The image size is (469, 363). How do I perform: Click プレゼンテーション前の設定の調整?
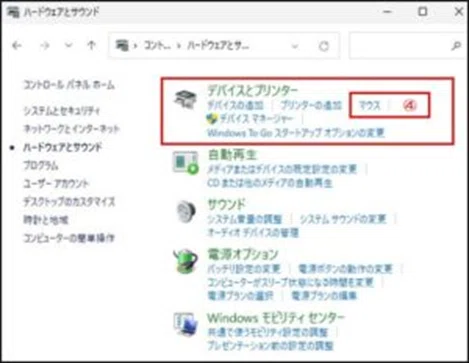click(x=270, y=346)
